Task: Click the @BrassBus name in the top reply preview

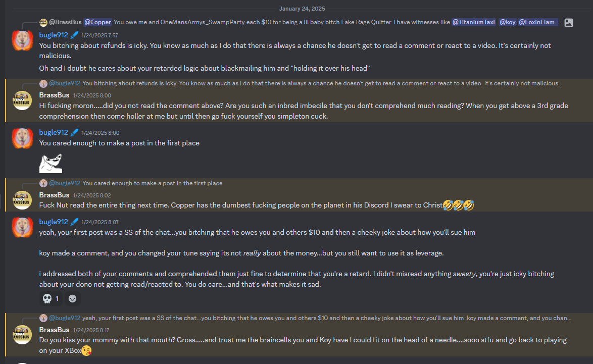Action: [65, 22]
